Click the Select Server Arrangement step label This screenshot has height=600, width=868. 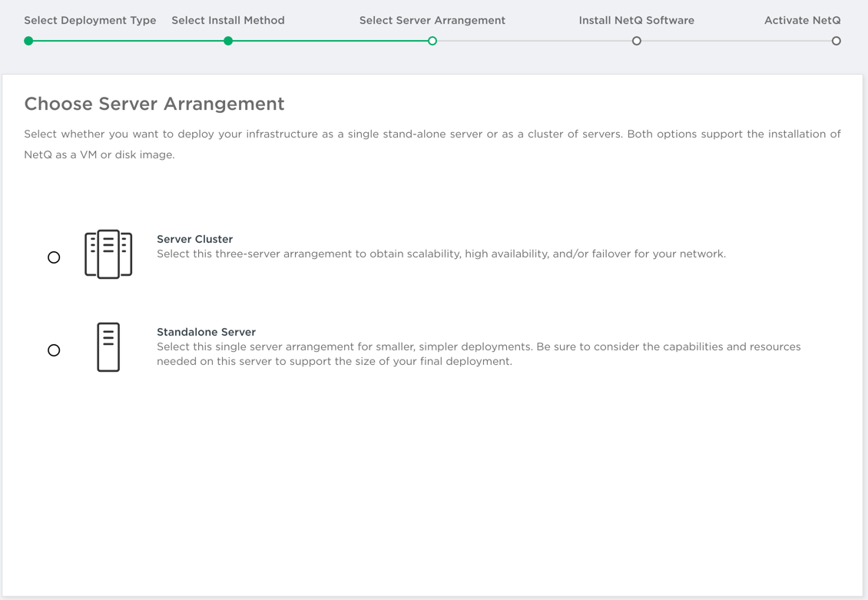tap(432, 21)
